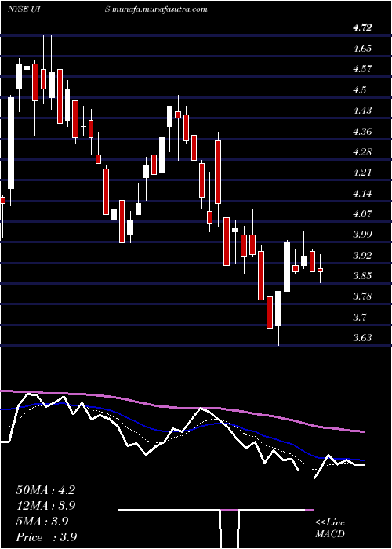Image resolution: width=392 pixels, height=549 pixels.
Task: Click the 3.7 price axis label
Action: 360,318
